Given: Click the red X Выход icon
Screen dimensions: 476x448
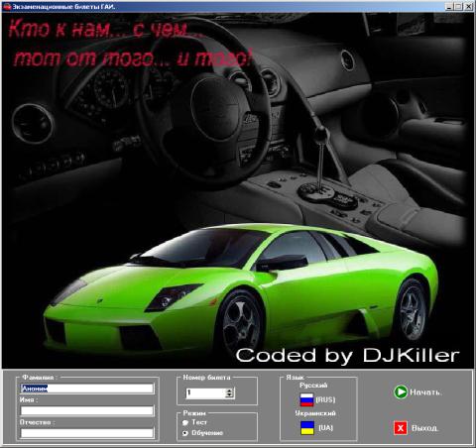Looking at the screenshot, I should pos(401,428).
